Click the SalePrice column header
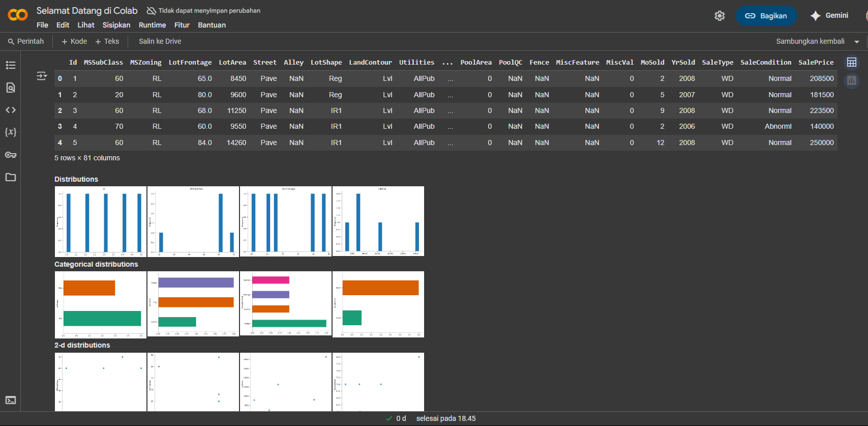 click(x=816, y=62)
